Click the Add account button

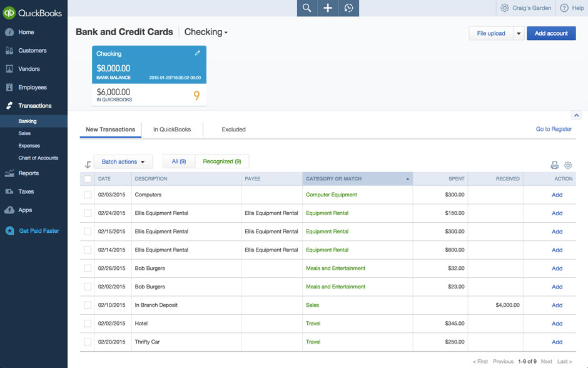point(551,33)
